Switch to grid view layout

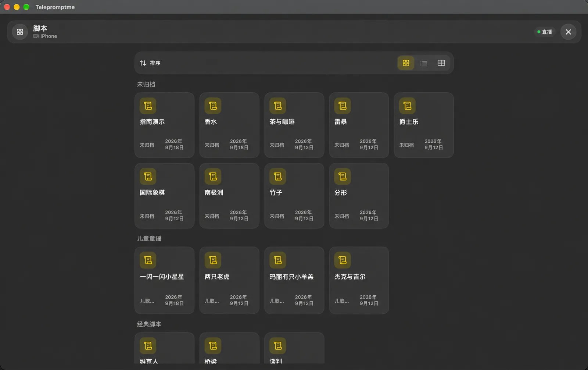point(406,63)
